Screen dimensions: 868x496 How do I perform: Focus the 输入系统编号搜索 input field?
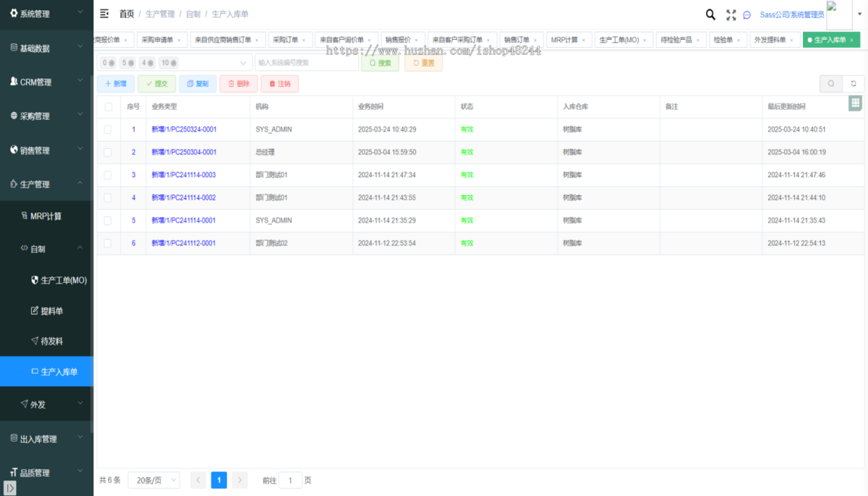pyautogui.click(x=307, y=63)
